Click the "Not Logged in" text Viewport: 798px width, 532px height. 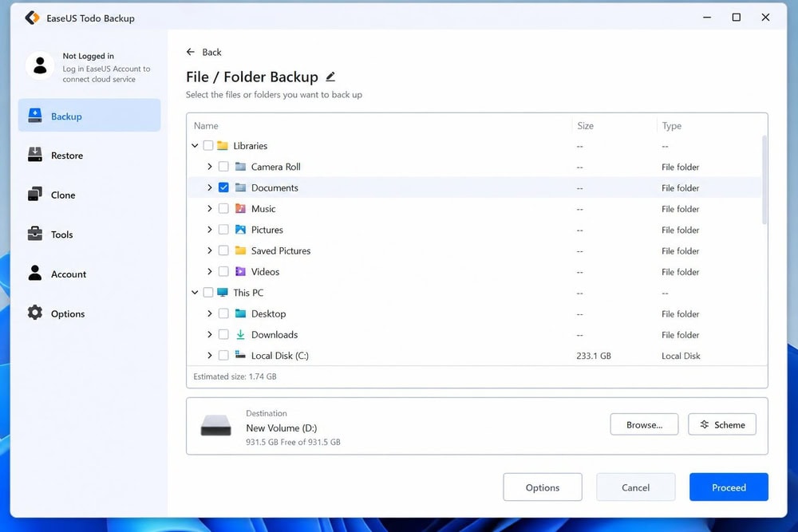88,56
